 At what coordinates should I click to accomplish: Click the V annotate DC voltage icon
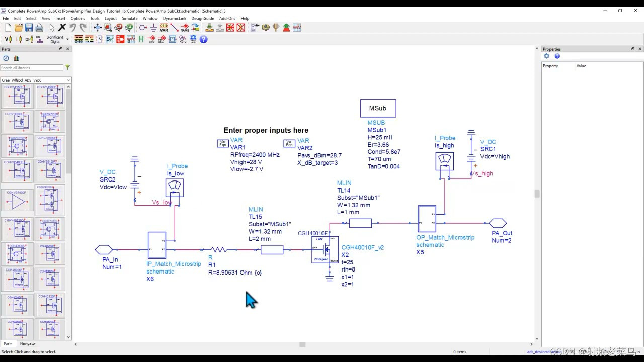[8, 39]
